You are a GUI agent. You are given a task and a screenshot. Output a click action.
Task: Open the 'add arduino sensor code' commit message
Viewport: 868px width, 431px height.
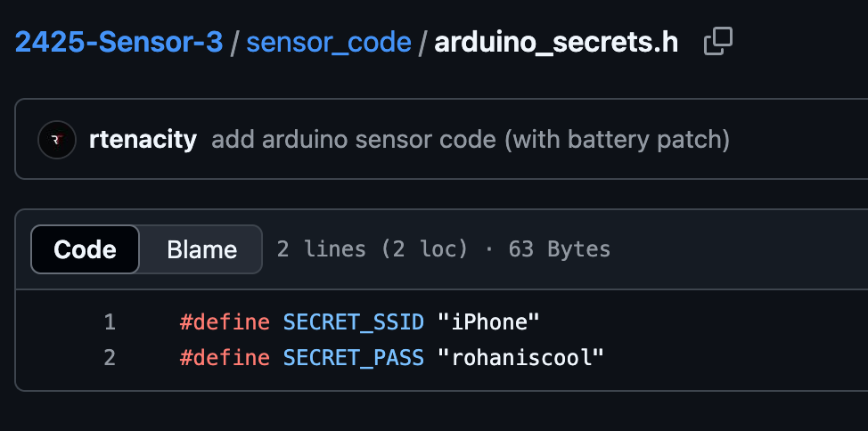471,140
